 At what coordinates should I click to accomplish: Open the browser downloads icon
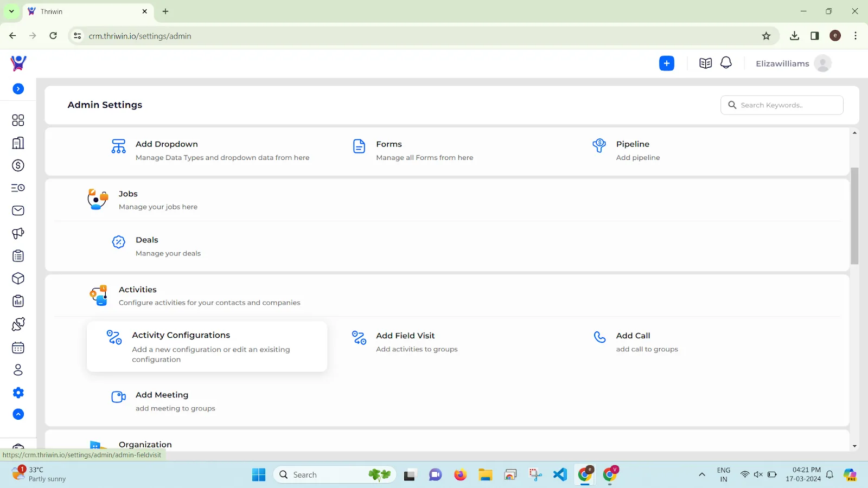pos(794,36)
